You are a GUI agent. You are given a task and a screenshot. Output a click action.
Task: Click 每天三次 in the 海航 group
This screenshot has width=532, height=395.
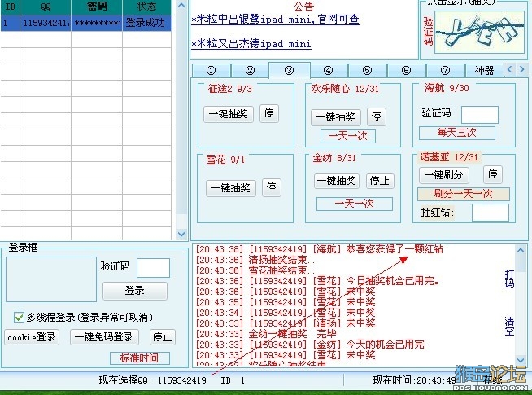point(457,133)
